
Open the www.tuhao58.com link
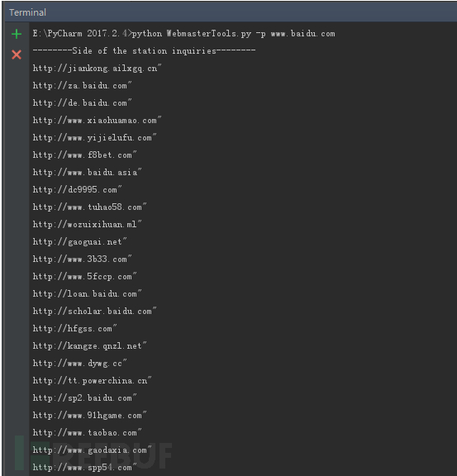pos(89,207)
